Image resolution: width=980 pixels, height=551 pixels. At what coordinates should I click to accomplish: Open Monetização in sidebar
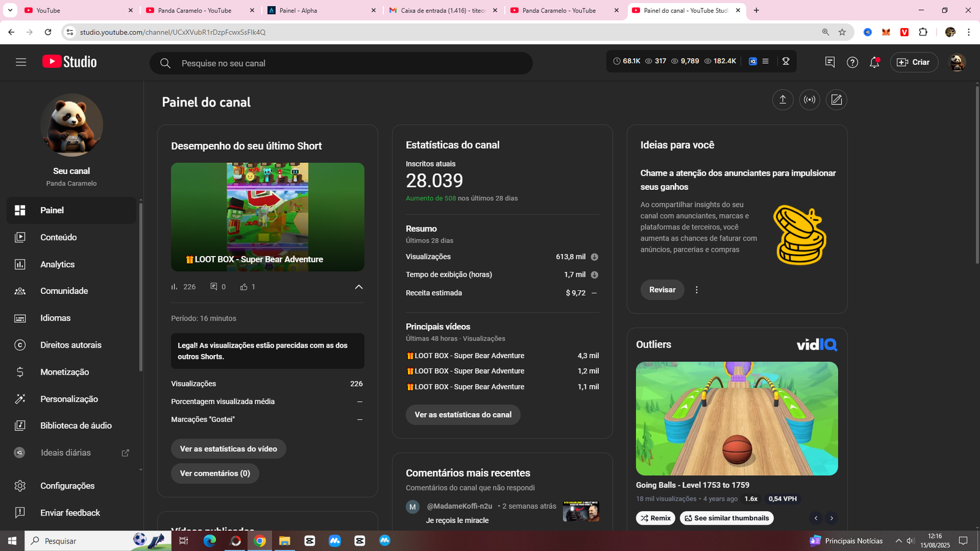[x=72, y=372]
